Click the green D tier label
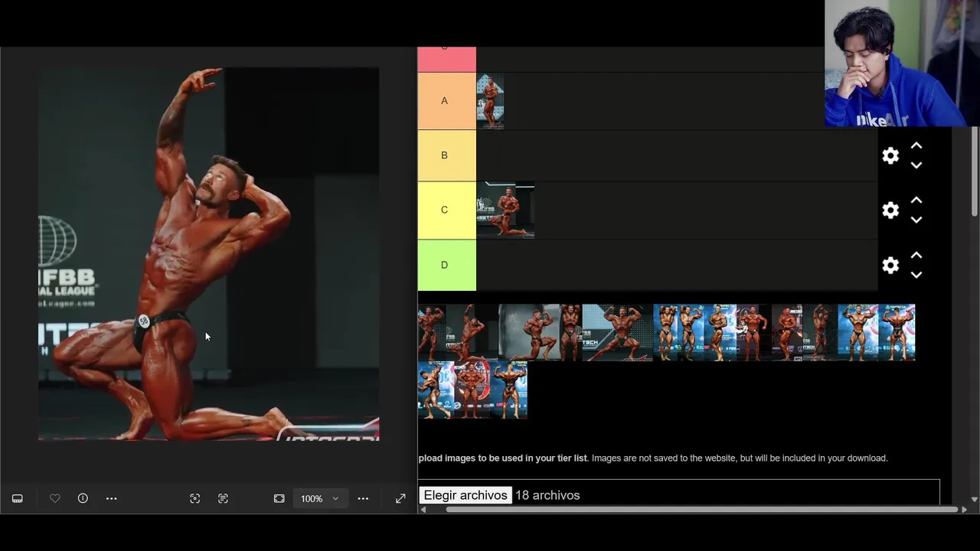 pyautogui.click(x=446, y=265)
